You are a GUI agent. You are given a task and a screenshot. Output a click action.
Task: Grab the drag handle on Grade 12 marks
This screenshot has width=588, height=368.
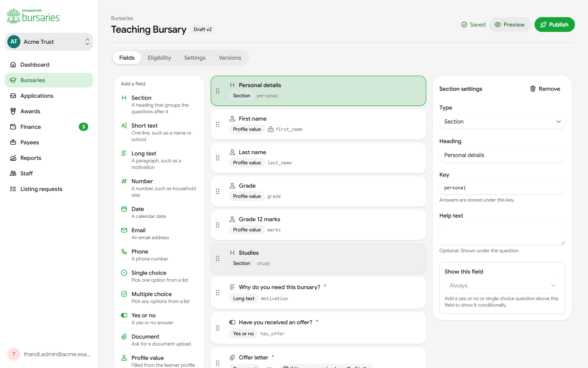pos(218,225)
